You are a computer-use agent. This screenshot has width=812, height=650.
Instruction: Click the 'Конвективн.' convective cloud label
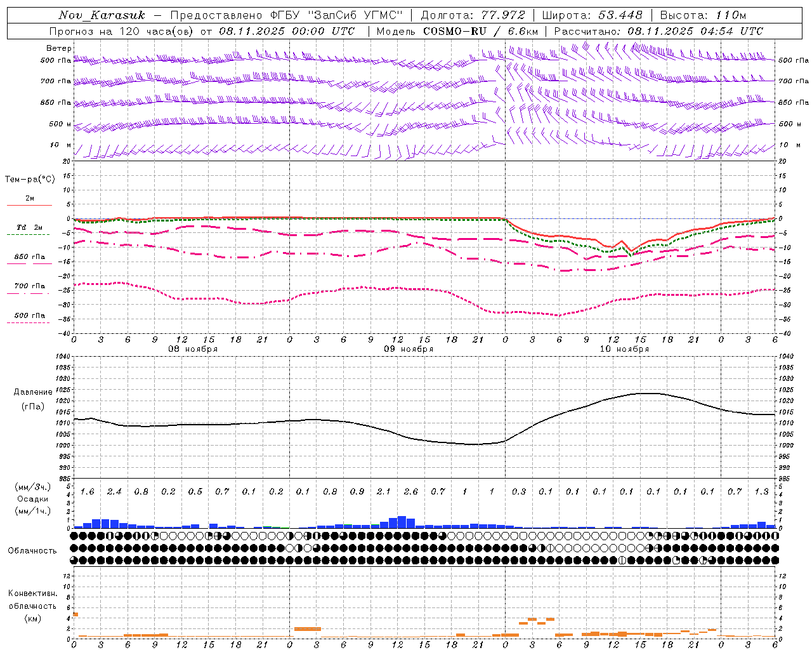pyautogui.click(x=32, y=594)
